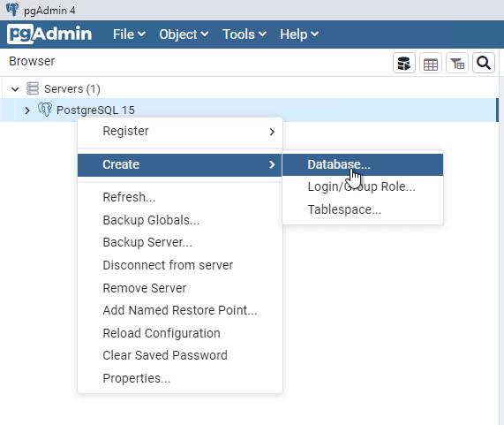Screen dimensions: 504x425
Task: Expand the PostgreSQL 15 server node
Action: [27, 110]
